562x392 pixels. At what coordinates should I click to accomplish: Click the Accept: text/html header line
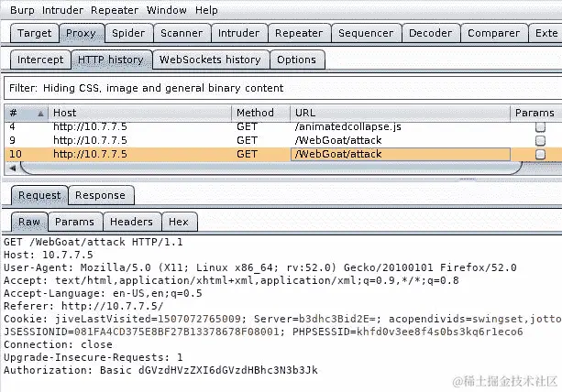pos(231,280)
